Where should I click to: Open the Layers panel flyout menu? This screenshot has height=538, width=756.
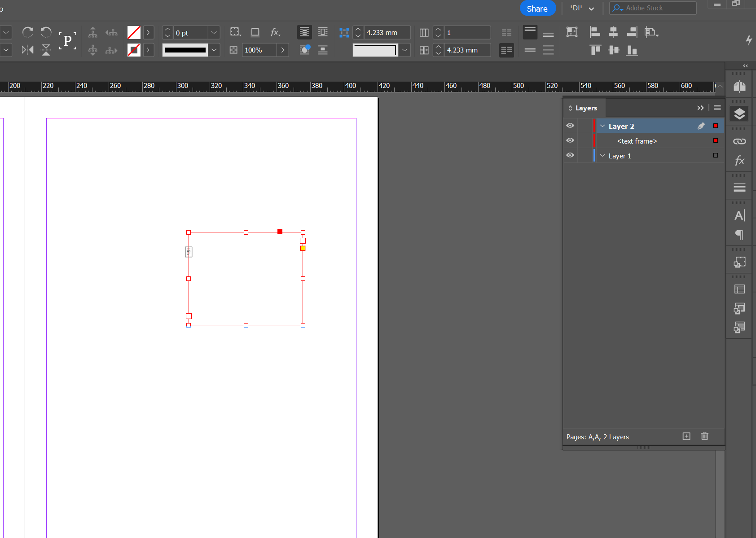[x=717, y=108]
